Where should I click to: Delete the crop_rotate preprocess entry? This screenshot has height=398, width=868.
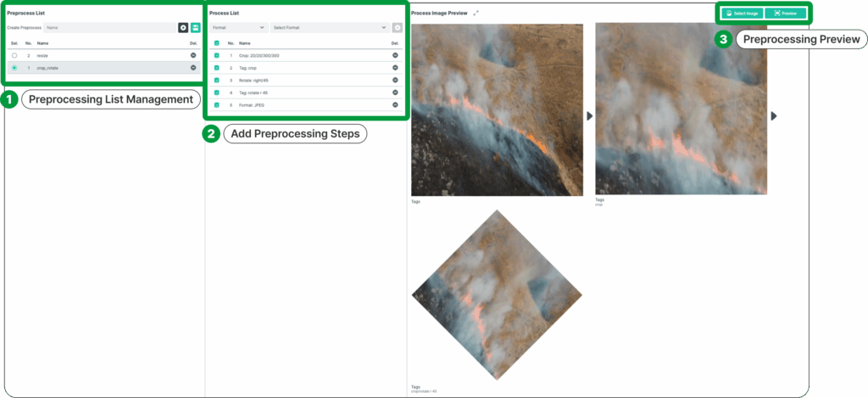point(192,67)
